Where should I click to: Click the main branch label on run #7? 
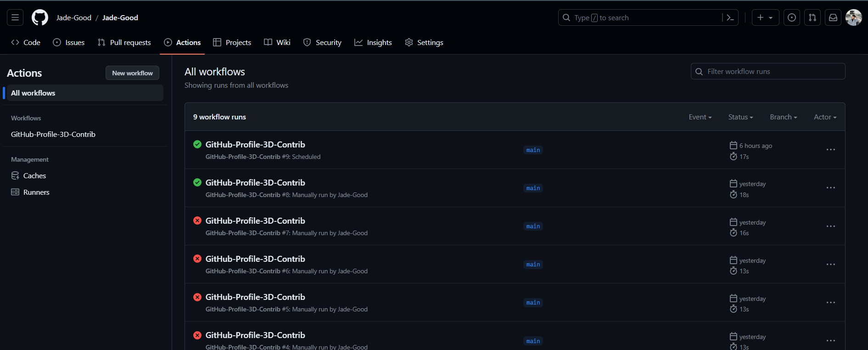pyautogui.click(x=533, y=226)
